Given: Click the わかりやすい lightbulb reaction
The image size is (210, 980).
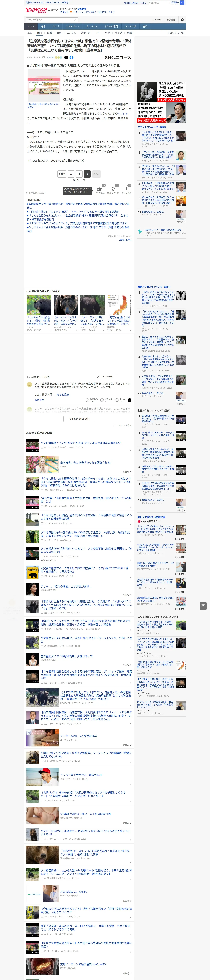Looking at the screenshot, I should (113, 189).
